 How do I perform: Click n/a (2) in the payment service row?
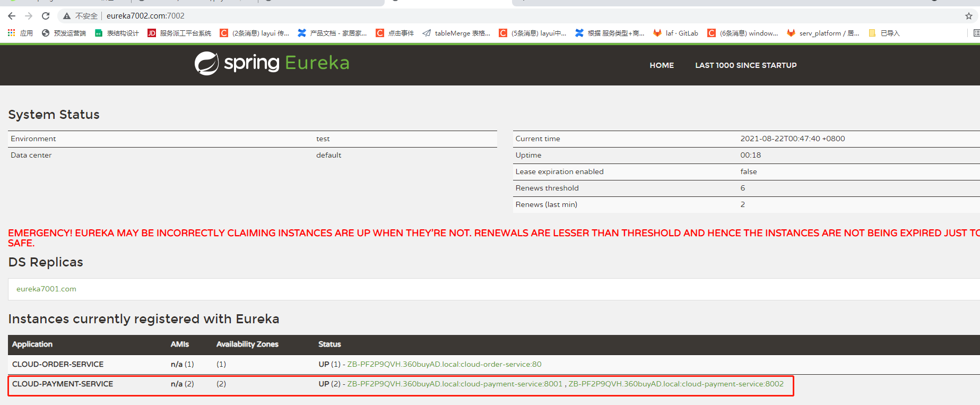tap(183, 384)
